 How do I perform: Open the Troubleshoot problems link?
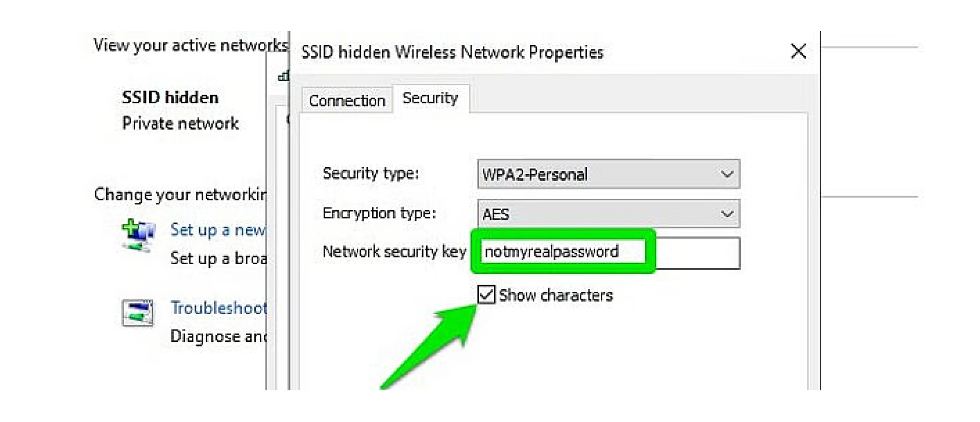218,308
